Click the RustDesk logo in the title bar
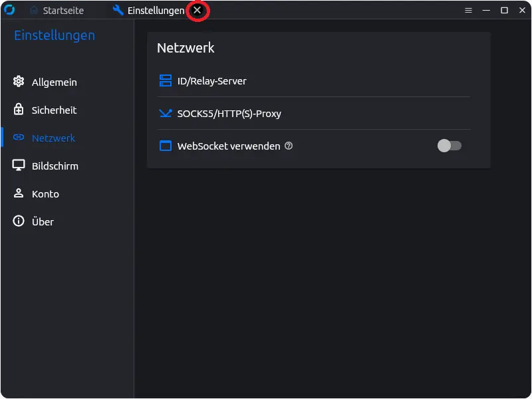 click(9, 10)
